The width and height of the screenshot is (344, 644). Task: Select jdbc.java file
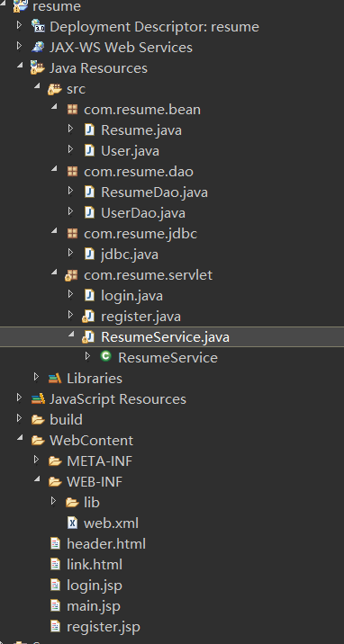pyautogui.click(x=130, y=255)
